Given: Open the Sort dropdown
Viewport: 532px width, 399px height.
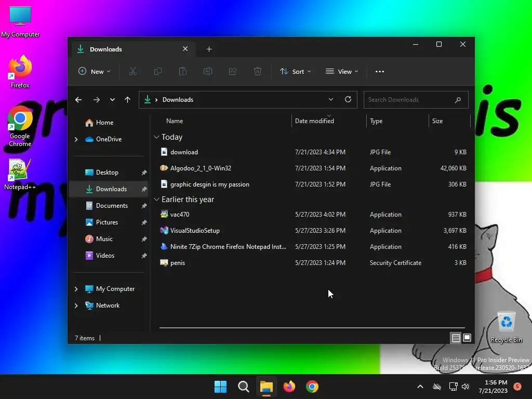Looking at the screenshot, I should click(x=296, y=72).
